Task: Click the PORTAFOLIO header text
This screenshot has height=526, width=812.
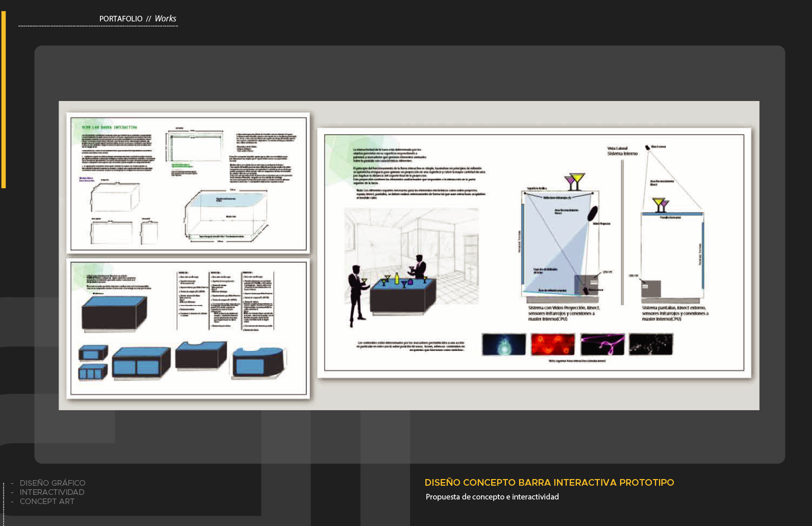Action: pos(120,19)
